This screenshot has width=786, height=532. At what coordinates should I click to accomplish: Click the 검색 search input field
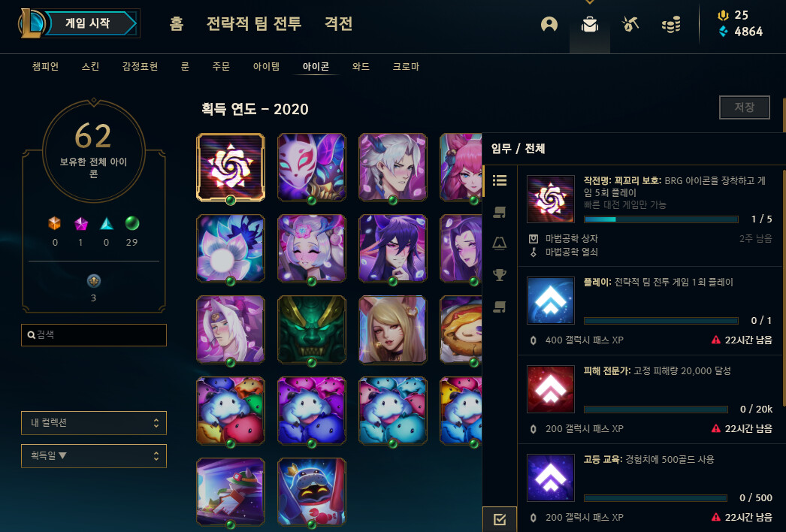click(x=94, y=335)
